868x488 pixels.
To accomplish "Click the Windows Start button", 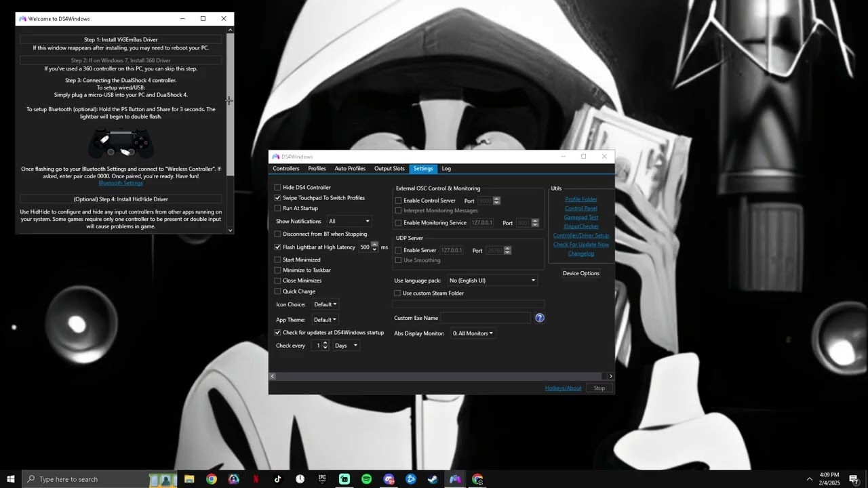I will click(x=11, y=479).
